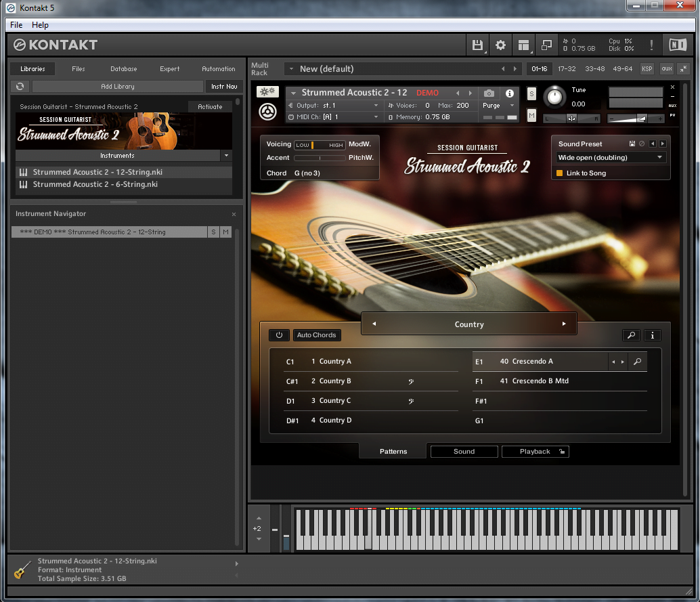Image resolution: width=700 pixels, height=602 pixels.
Task: Click the save (floppy disk) icon in Kontakt header
Action: coord(478,45)
